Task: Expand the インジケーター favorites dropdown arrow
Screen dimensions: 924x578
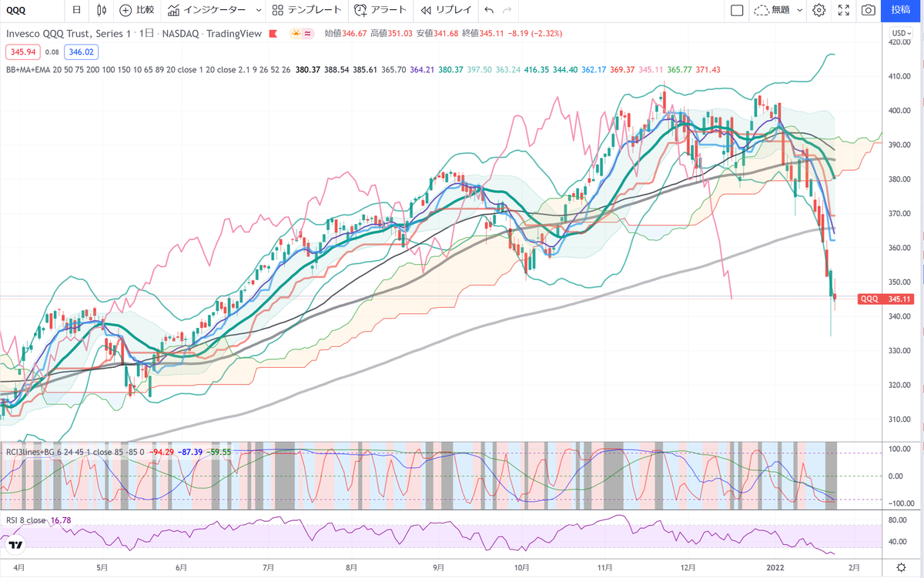Action: click(x=257, y=10)
